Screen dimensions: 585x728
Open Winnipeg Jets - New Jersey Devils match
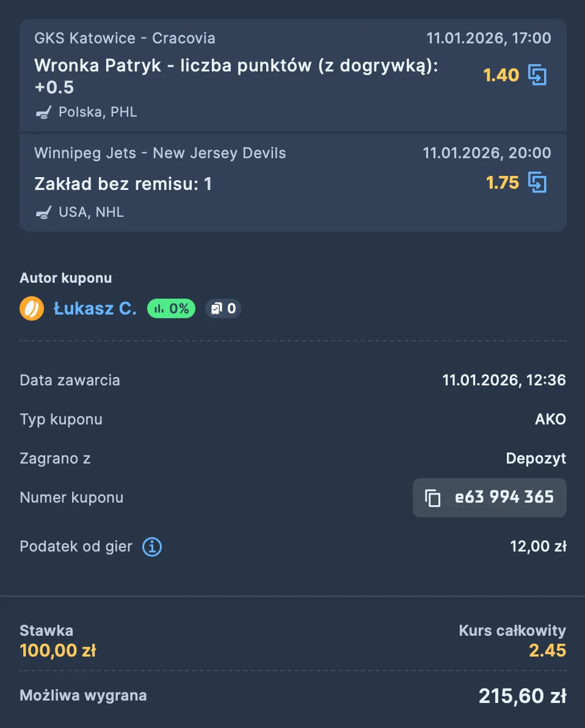[x=159, y=153]
